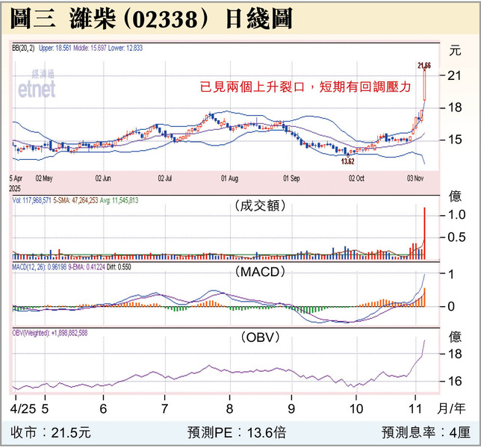
Task: Click the 13.62 low price label
Action: 347,161
